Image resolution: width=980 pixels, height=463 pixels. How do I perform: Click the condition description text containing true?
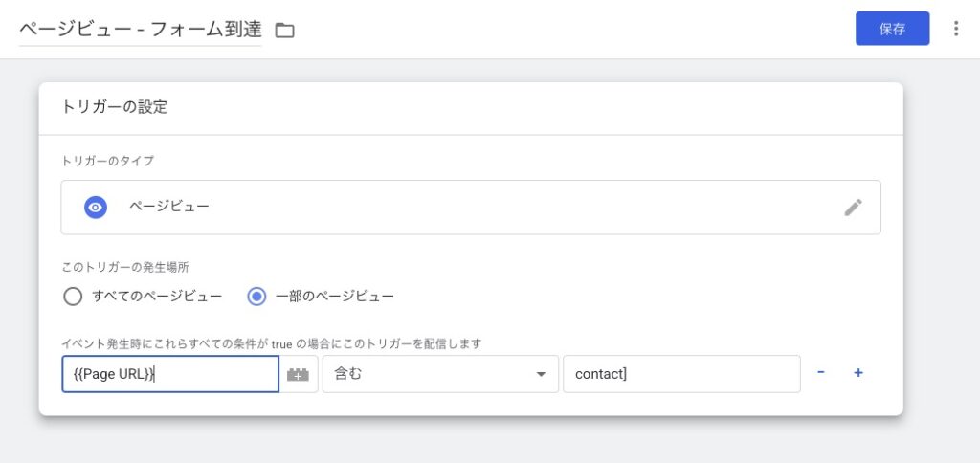271,343
